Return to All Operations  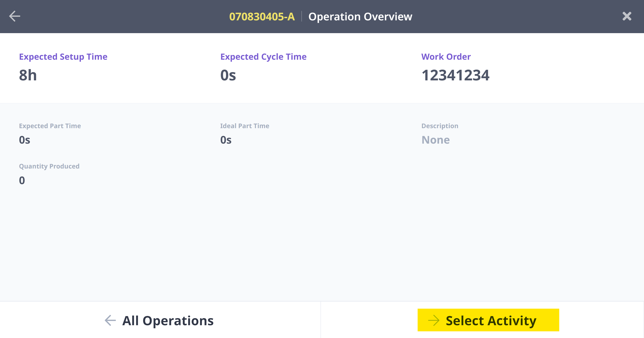(x=159, y=320)
